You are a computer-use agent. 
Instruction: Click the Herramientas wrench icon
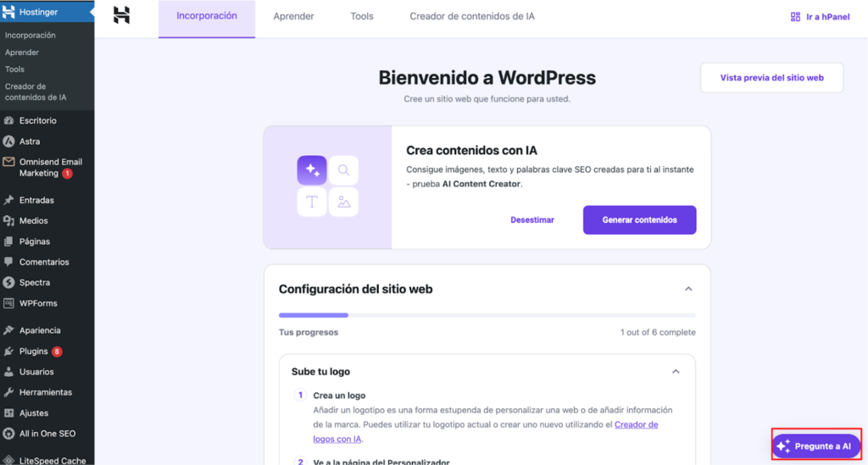pyautogui.click(x=8, y=392)
